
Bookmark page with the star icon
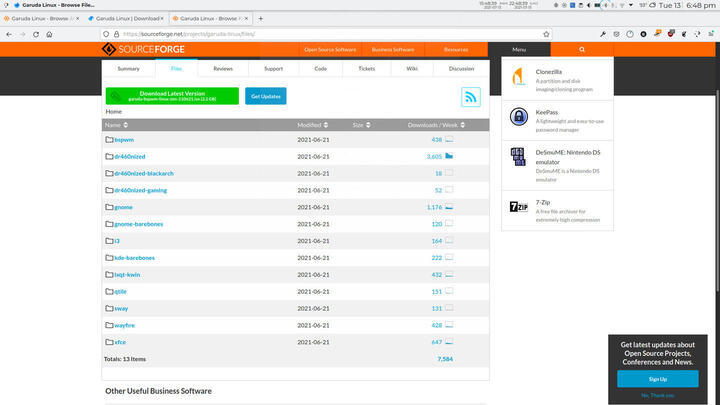tap(546, 34)
